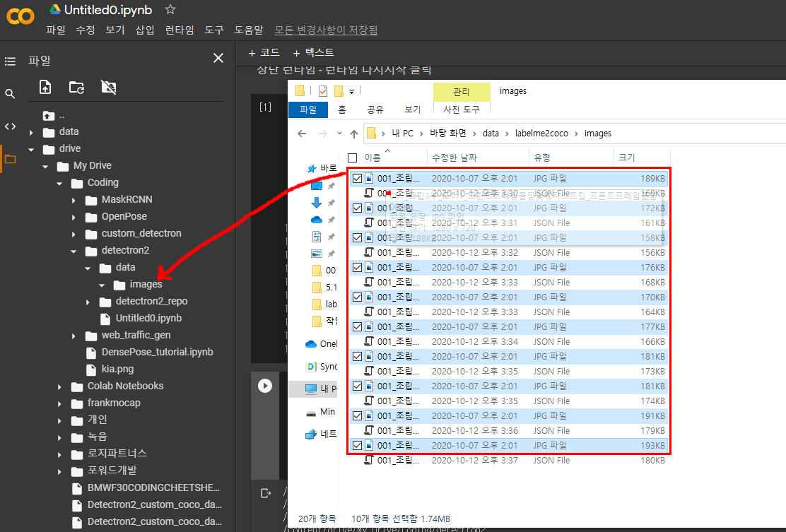Add a code cell with + 코드

tap(264, 52)
